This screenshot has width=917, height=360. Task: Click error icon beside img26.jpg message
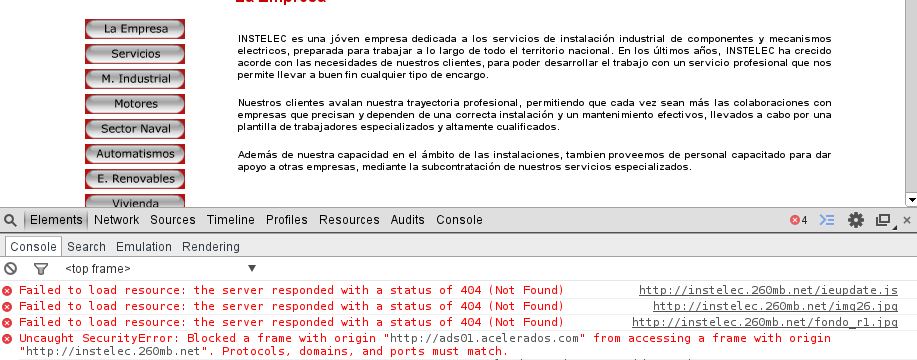coord(7,306)
